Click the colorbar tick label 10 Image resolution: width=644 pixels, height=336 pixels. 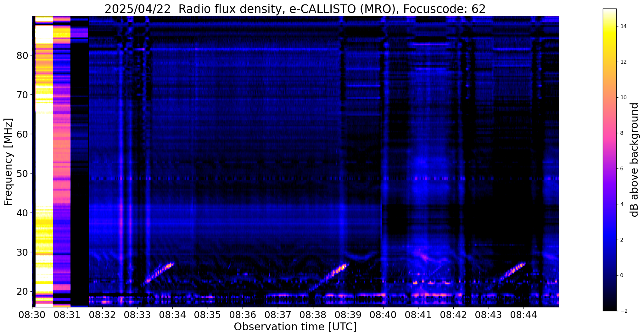click(623, 98)
